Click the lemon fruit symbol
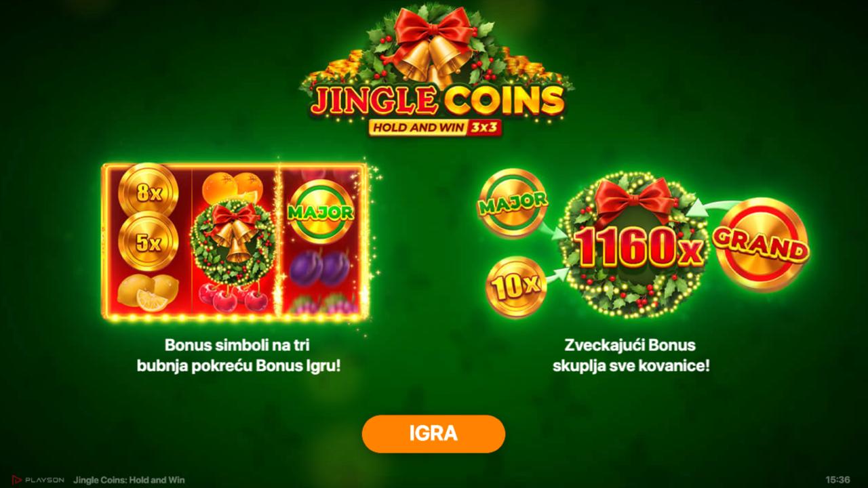Image resolution: width=868 pixels, height=488 pixels. pos(148,293)
